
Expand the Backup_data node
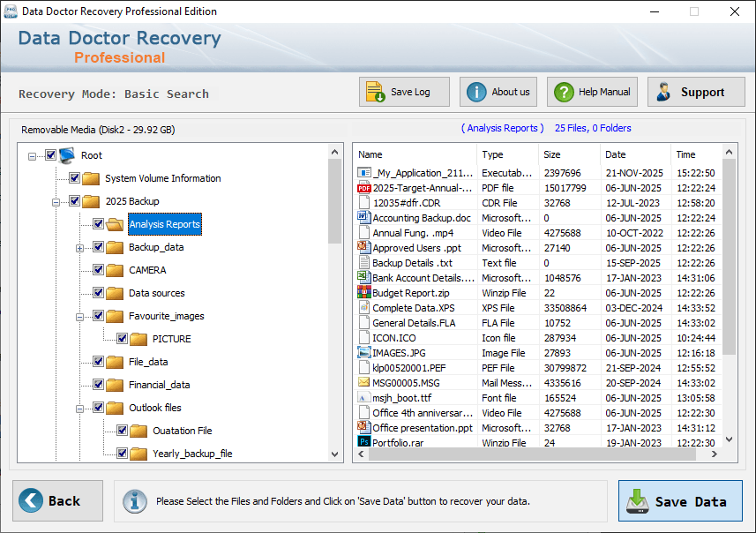tap(79, 249)
